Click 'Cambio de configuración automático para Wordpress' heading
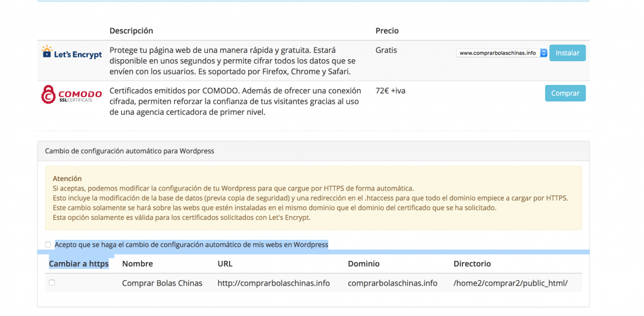Viewport: 644px width, 316px height. pyautogui.click(x=129, y=151)
